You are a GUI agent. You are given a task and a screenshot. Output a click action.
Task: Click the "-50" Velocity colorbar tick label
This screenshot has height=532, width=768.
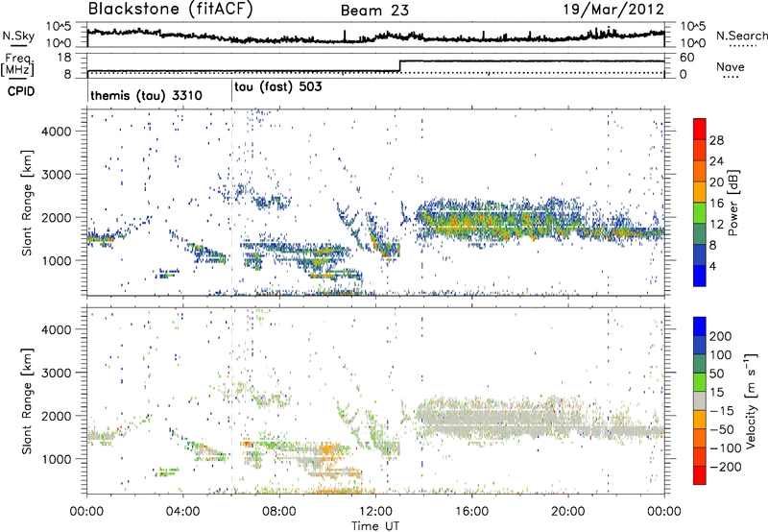click(722, 429)
